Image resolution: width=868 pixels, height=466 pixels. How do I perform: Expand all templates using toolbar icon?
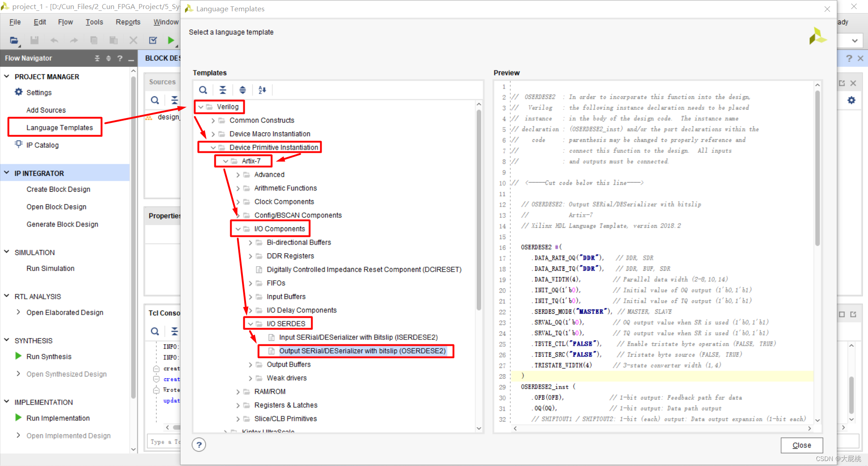(242, 90)
